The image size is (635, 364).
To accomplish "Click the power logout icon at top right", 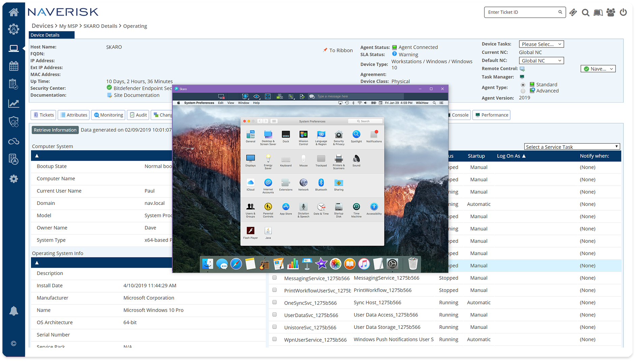I will click(623, 12).
